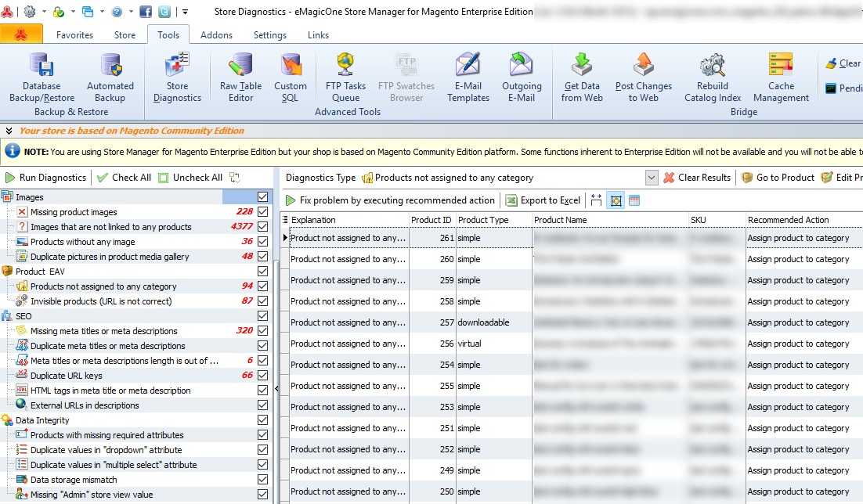The image size is (863, 504).
Task: Open the quick access toolbar customize arrow
Action: pos(186,12)
